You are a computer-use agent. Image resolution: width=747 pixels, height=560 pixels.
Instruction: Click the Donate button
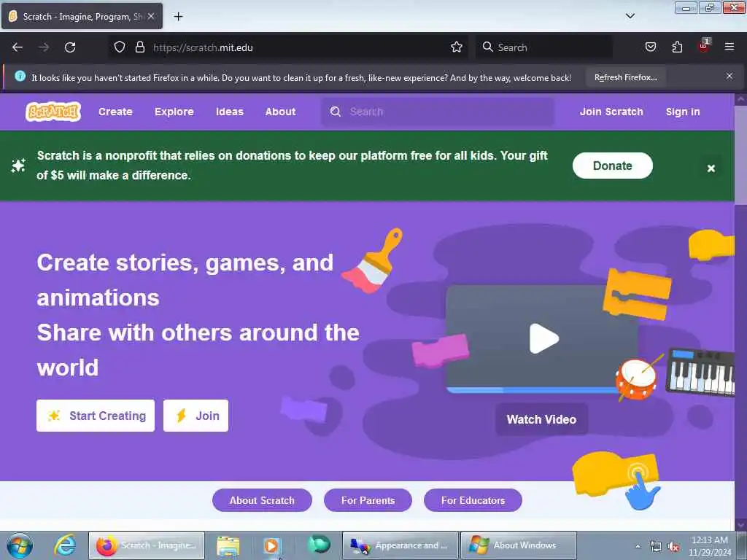tap(612, 166)
